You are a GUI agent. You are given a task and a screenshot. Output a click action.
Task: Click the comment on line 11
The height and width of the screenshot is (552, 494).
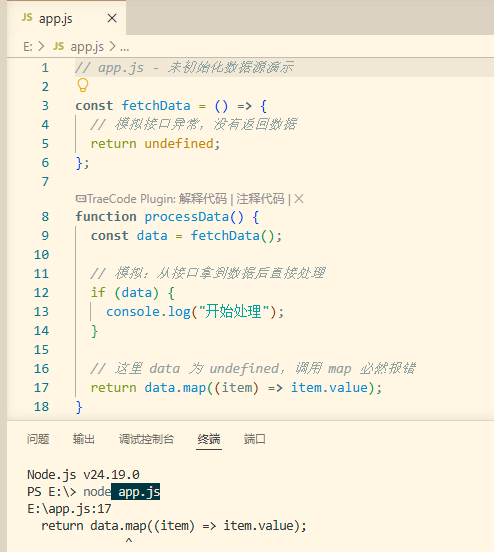207,273
